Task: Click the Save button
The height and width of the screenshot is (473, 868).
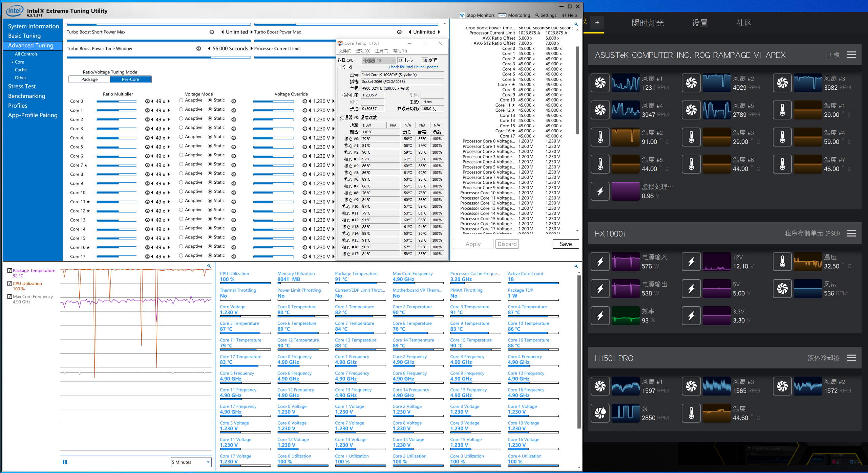Action: click(x=566, y=244)
